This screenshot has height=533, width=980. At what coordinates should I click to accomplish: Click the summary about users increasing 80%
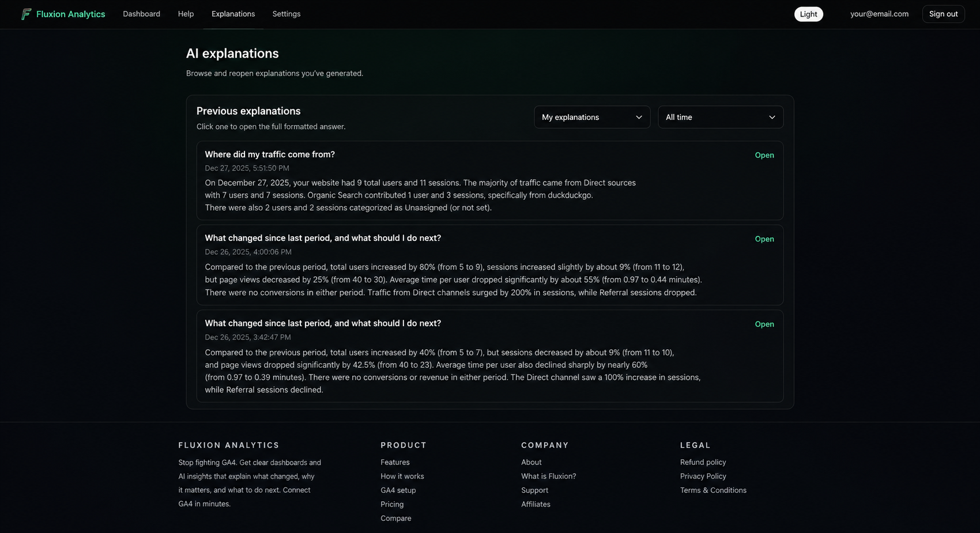coord(453,279)
